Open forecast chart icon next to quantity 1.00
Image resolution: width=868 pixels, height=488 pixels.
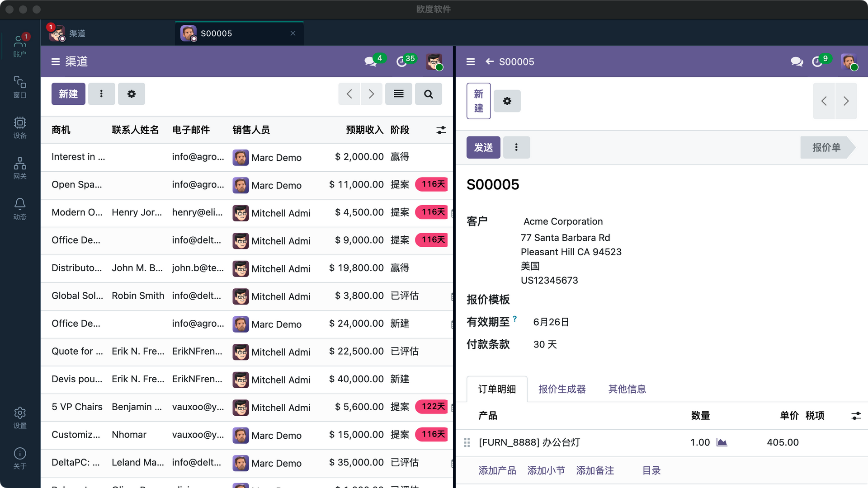coord(722,442)
